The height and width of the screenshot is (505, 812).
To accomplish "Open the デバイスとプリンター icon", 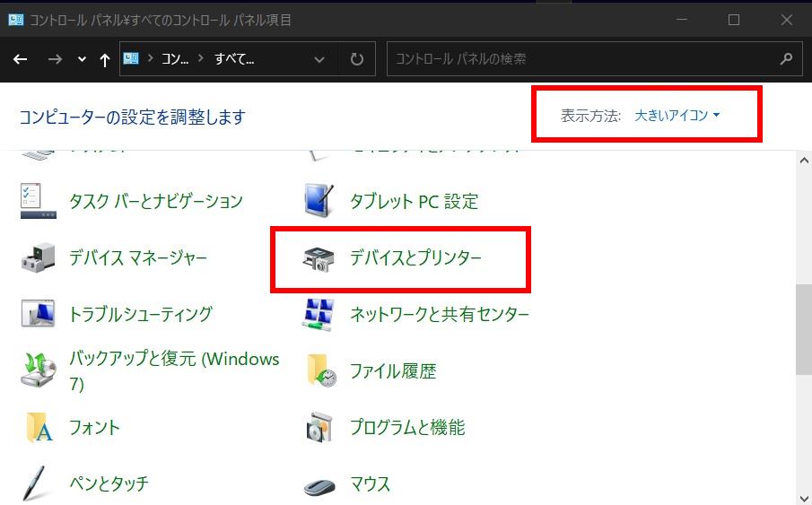I will click(318, 258).
